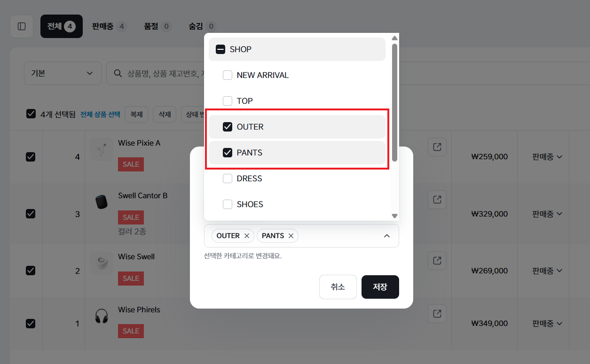Uncheck the PANTS category
Screen dimensions: 590x364
pos(228,153)
